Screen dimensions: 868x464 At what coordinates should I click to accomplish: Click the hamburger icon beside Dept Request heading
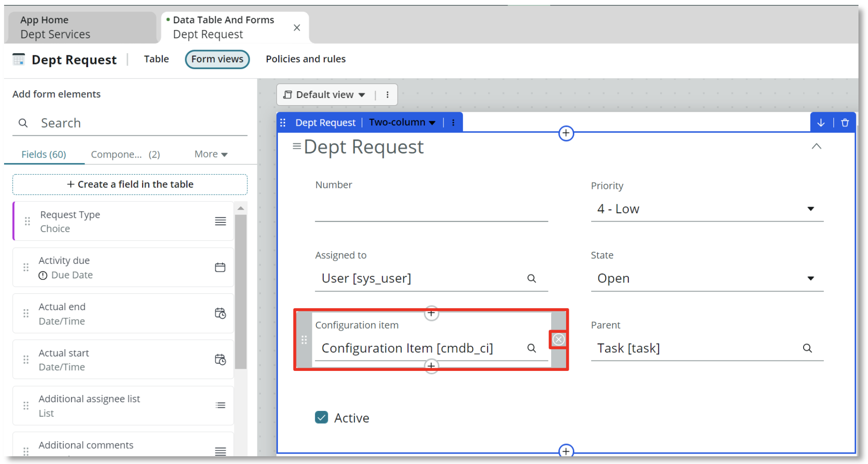(297, 146)
